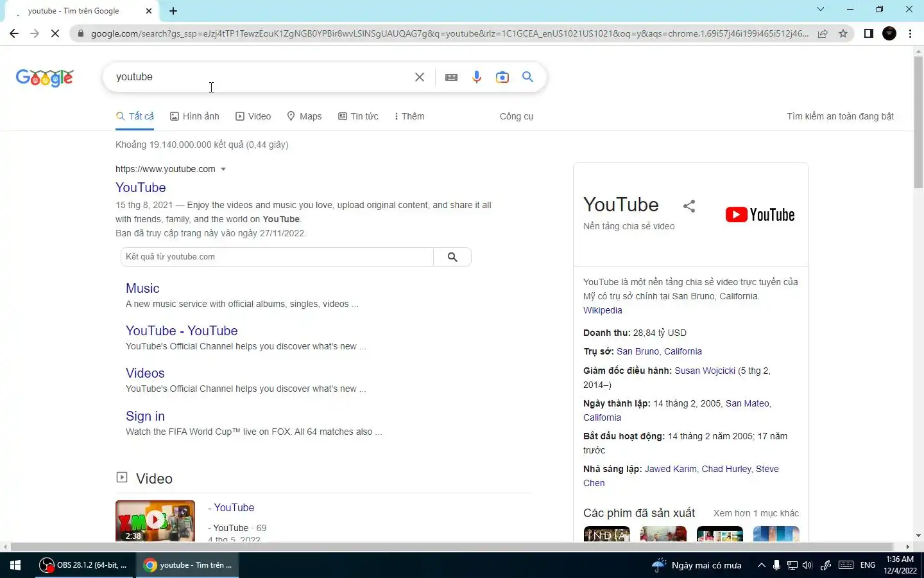This screenshot has height=578, width=924.
Task: Switch to the 'Hình ảnh' tab
Action: click(x=194, y=116)
